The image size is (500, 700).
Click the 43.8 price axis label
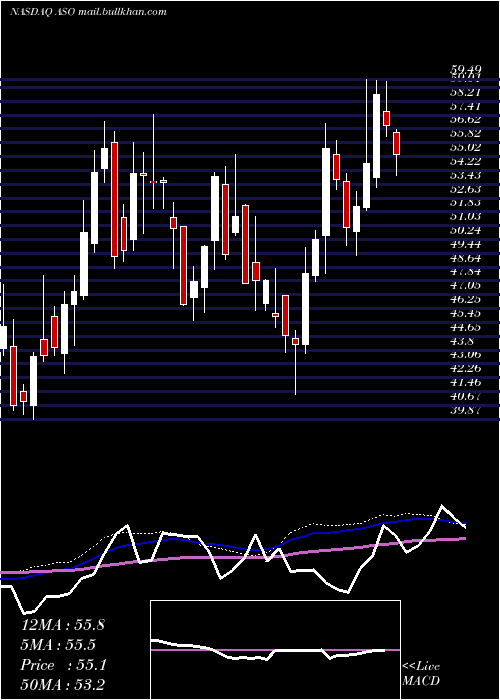(463, 341)
